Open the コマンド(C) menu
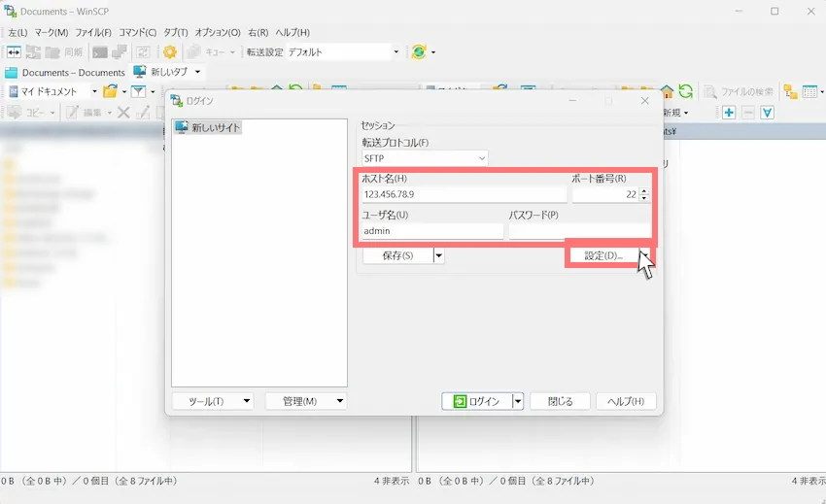The width and height of the screenshot is (826, 504). tap(137, 32)
